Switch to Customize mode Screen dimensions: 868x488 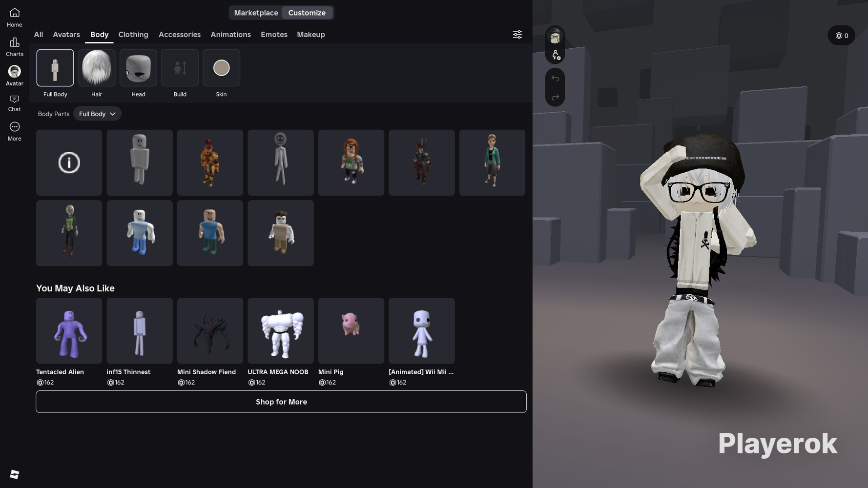tap(307, 13)
